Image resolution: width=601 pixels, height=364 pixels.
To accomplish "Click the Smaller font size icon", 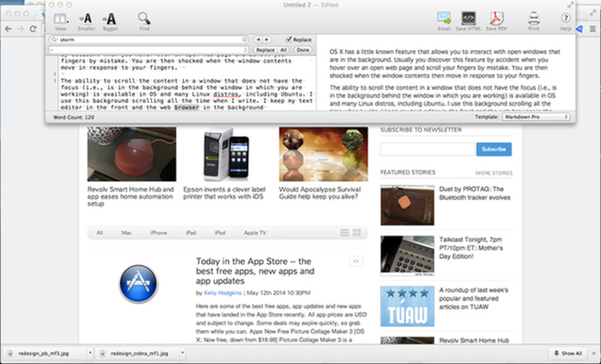I will 86,18.
